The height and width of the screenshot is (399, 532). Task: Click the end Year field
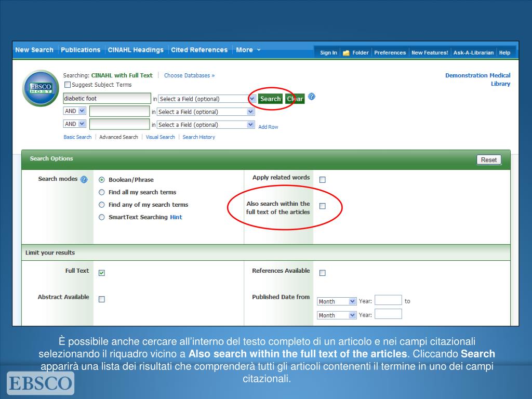[x=388, y=314]
